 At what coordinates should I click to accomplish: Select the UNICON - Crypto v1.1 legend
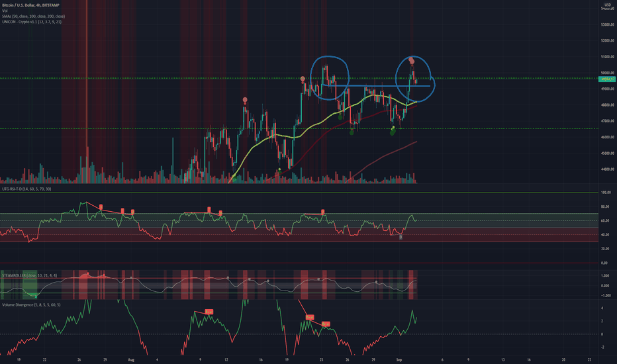pos(32,22)
